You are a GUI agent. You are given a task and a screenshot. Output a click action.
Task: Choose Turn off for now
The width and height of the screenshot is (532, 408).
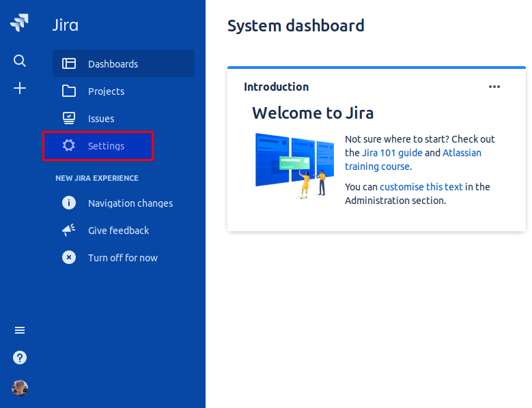pyautogui.click(x=124, y=258)
